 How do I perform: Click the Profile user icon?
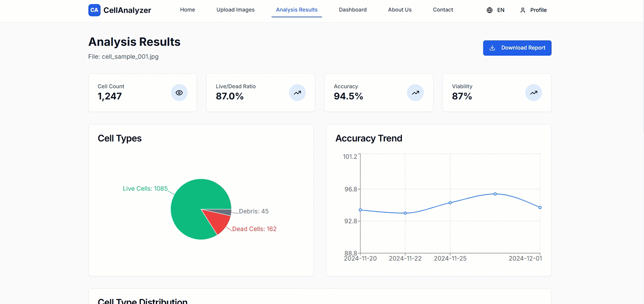click(x=523, y=10)
